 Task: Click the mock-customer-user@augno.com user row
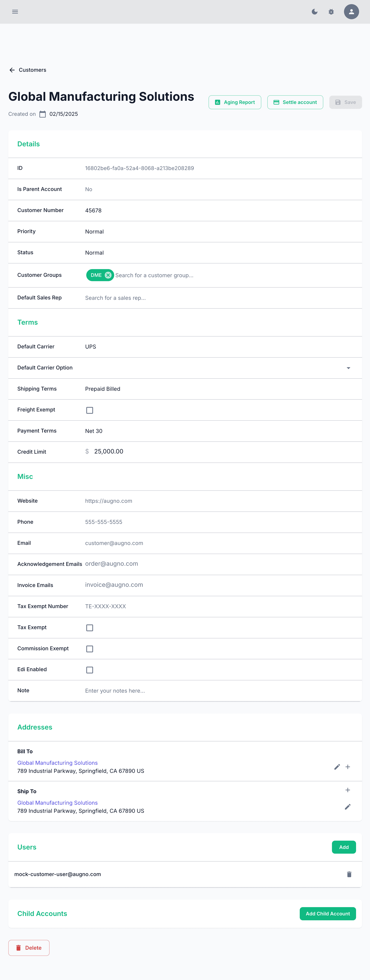(185, 874)
